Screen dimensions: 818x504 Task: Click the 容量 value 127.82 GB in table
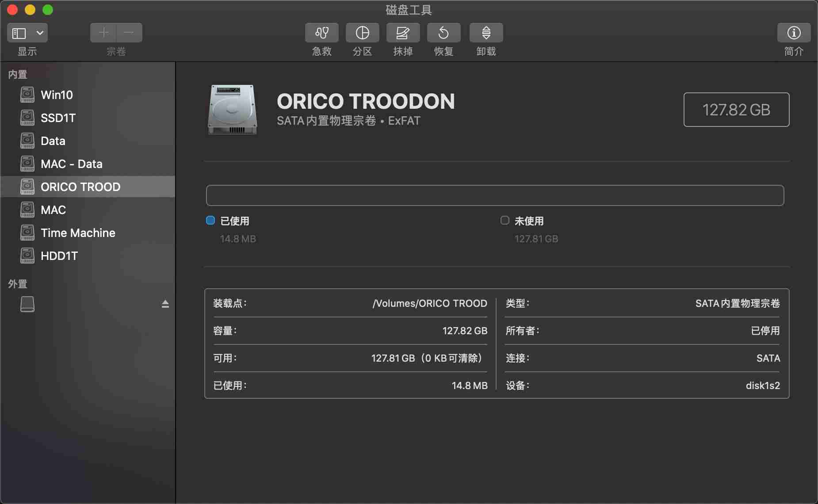tap(465, 331)
